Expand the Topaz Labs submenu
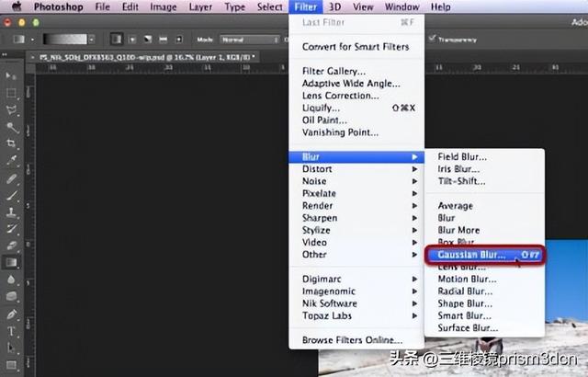The width and height of the screenshot is (588, 377). click(356, 315)
